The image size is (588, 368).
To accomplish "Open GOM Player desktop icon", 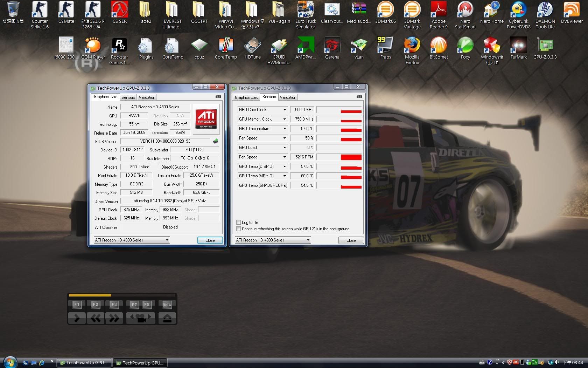I will point(93,48).
